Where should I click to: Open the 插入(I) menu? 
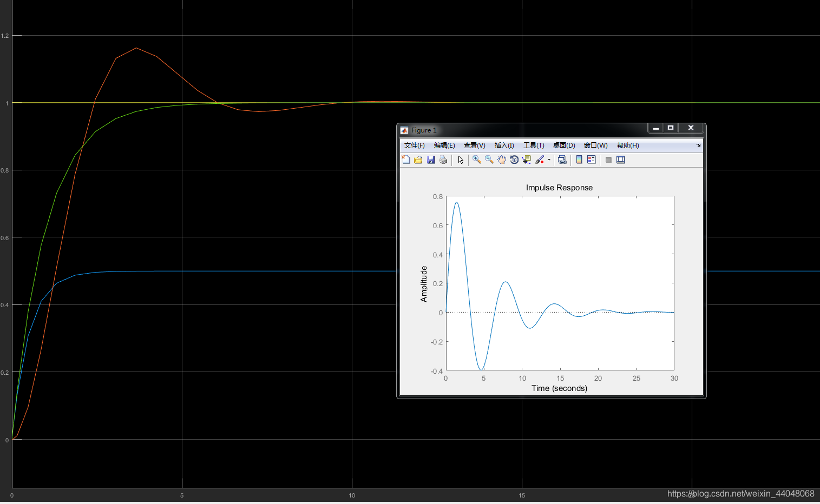(x=504, y=145)
